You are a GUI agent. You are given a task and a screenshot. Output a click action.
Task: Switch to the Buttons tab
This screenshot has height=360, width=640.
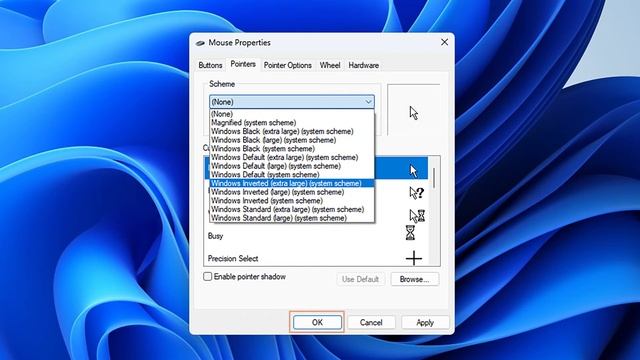coord(210,65)
